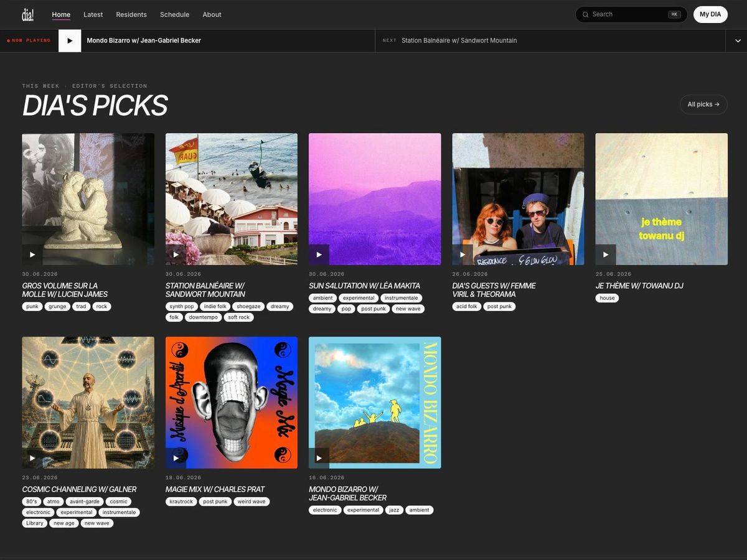This screenshot has height=560, width=747.
Task: Go to the Home tab
Action: pyautogui.click(x=61, y=14)
